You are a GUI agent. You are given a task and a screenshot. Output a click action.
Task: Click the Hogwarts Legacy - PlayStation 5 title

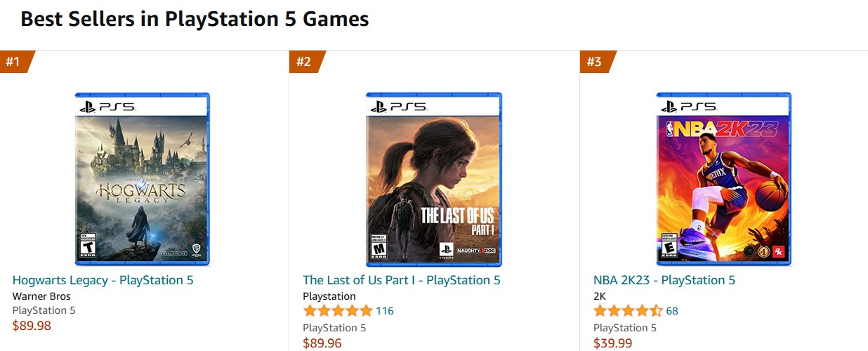pos(103,280)
